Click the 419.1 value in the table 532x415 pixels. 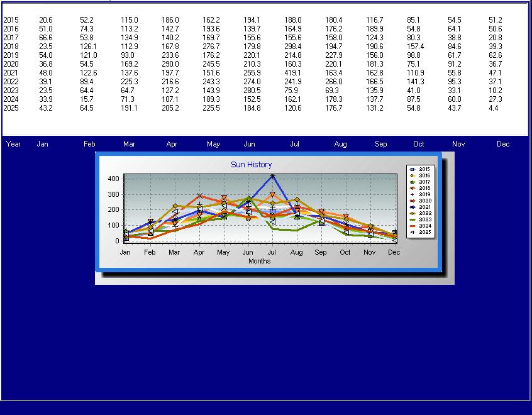click(292, 73)
